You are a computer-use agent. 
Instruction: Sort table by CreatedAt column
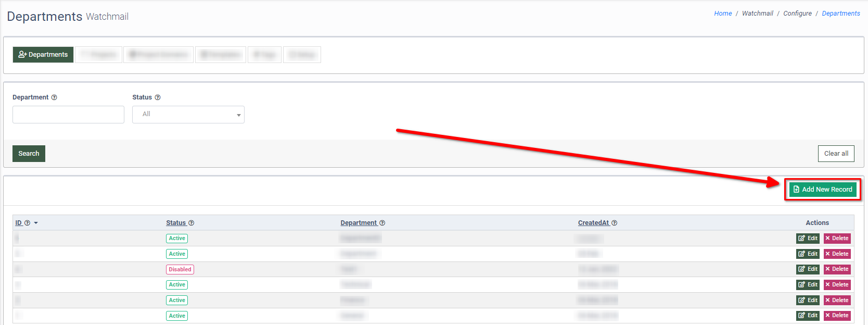coord(593,223)
